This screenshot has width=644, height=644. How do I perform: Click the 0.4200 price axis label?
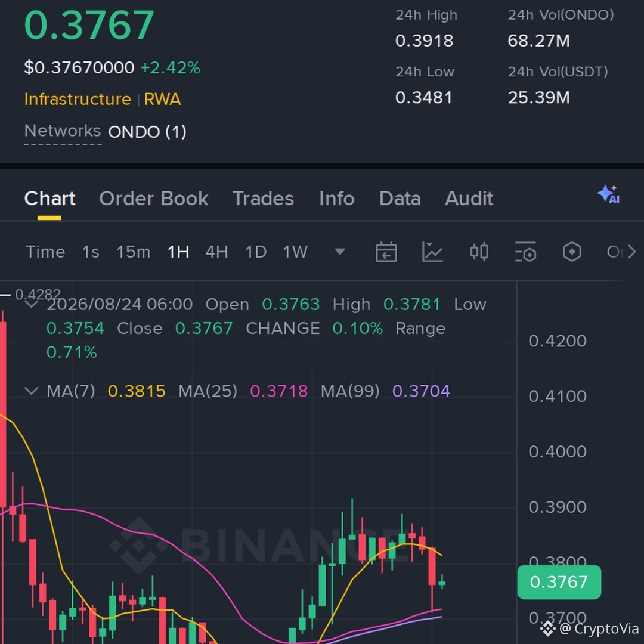[x=558, y=341]
